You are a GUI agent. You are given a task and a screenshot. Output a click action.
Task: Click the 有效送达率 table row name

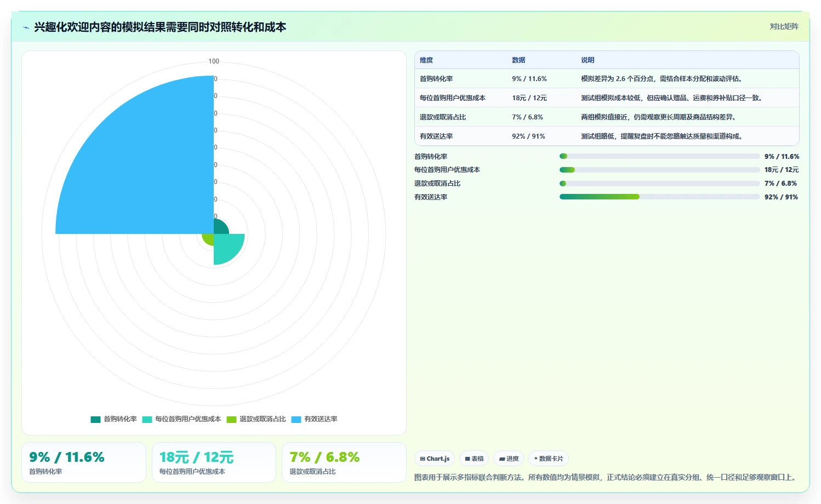pyautogui.click(x=436, y=136)
